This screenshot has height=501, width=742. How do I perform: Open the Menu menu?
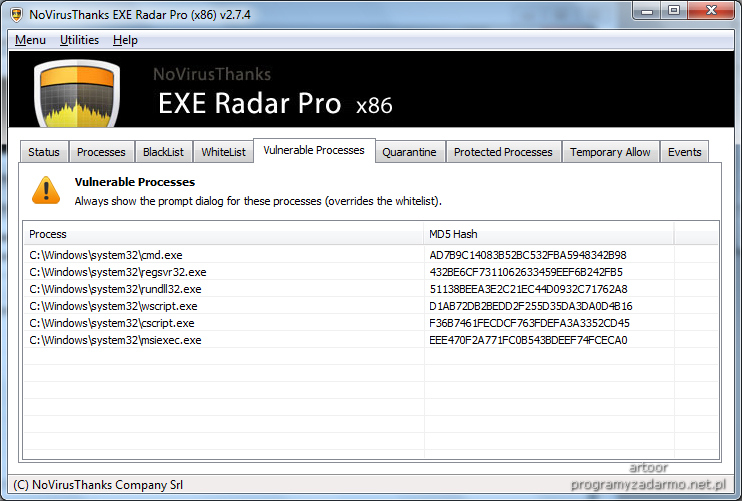click(30, 40)
